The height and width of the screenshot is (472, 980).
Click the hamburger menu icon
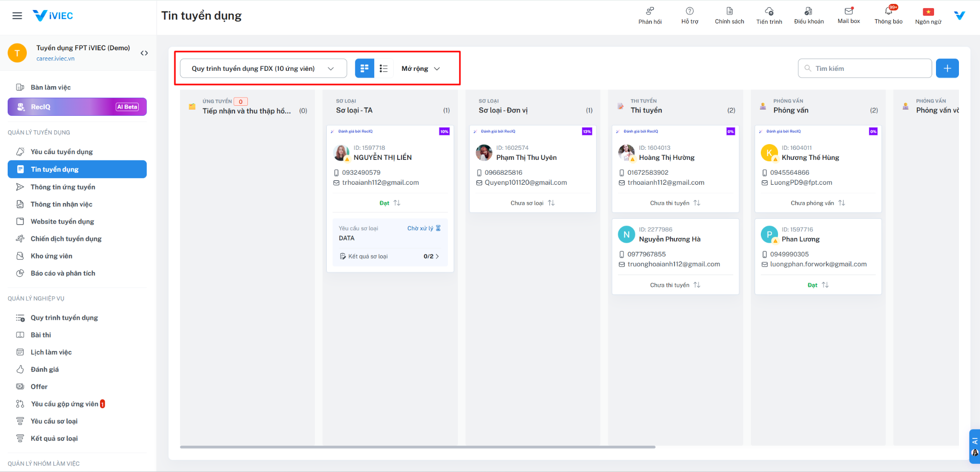(x=17, y=16)
